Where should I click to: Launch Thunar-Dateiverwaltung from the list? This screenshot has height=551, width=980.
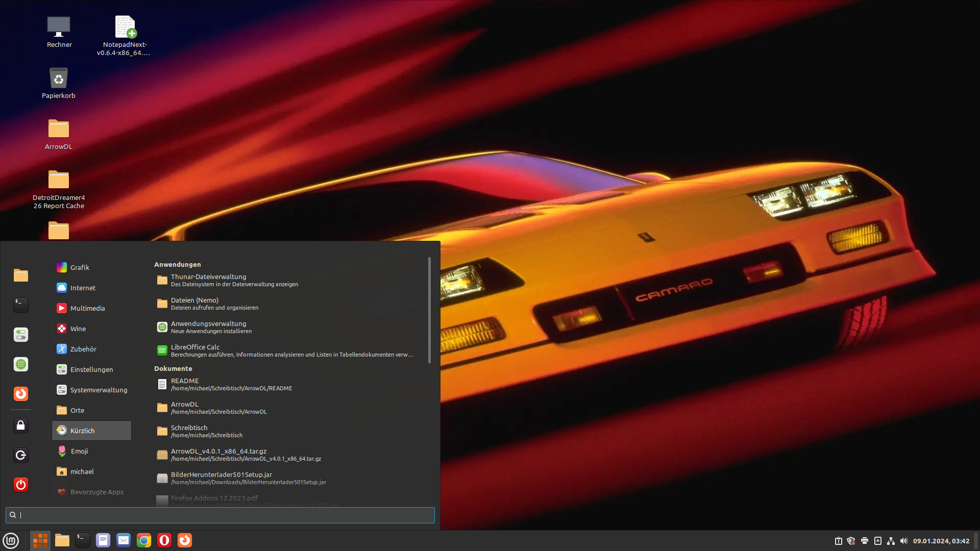(209, 280)
